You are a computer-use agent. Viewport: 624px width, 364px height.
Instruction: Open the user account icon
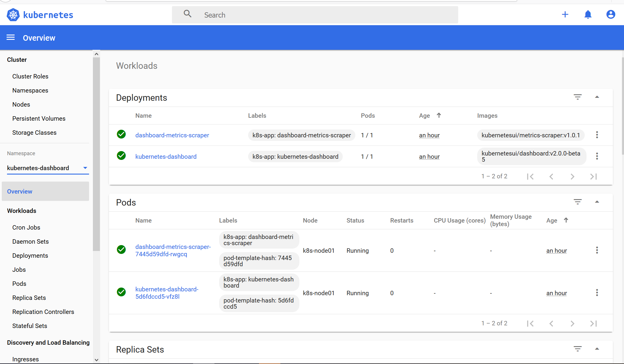click(x=611, y=14)
